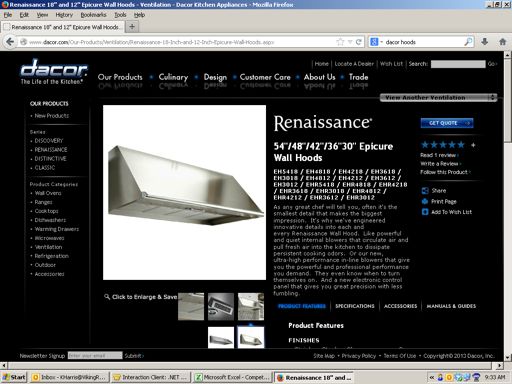Screen dimensions: 512x384
Task: Click the Firefox back arrow button
Action: pos(10,42)
